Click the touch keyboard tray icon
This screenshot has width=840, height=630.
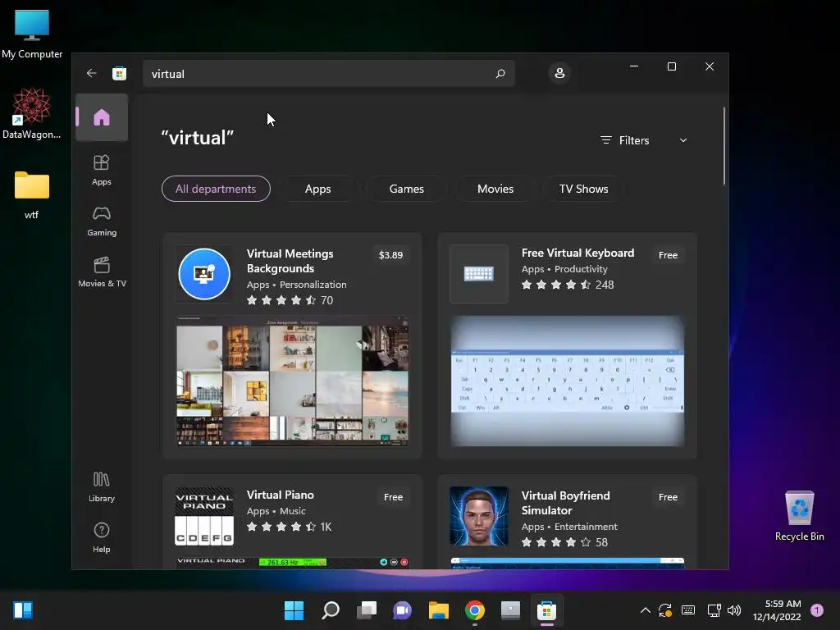[x=688, y=610]
